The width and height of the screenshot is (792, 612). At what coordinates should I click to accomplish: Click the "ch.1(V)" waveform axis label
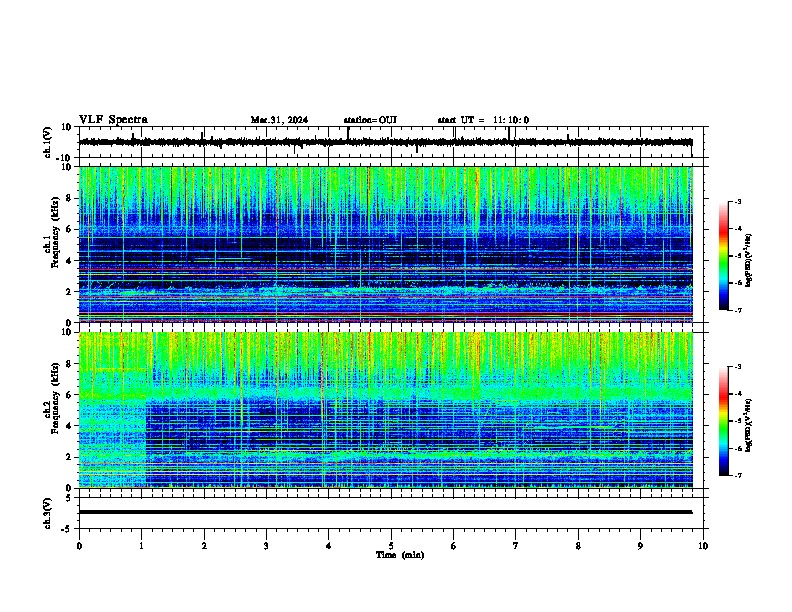[x=48, y=142]
